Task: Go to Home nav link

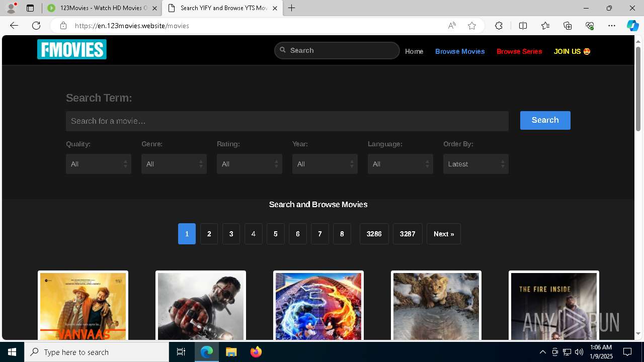Action: click(x=414, y=51)
